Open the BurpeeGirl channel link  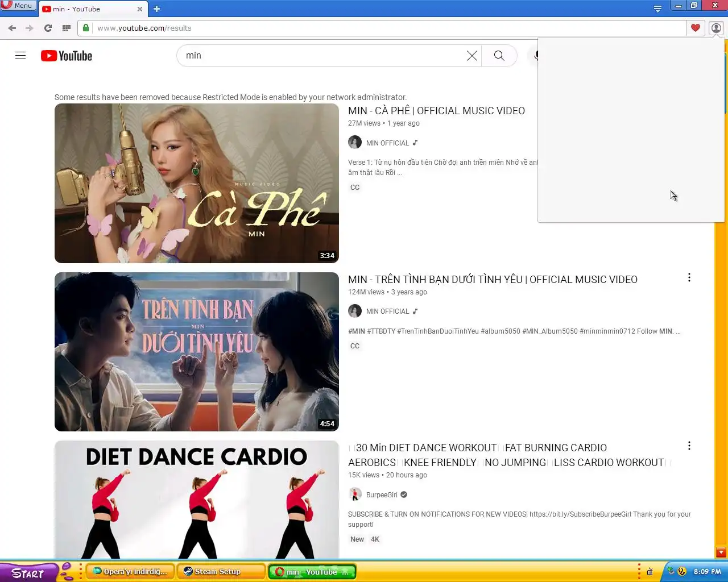click(x=382, y=495)
